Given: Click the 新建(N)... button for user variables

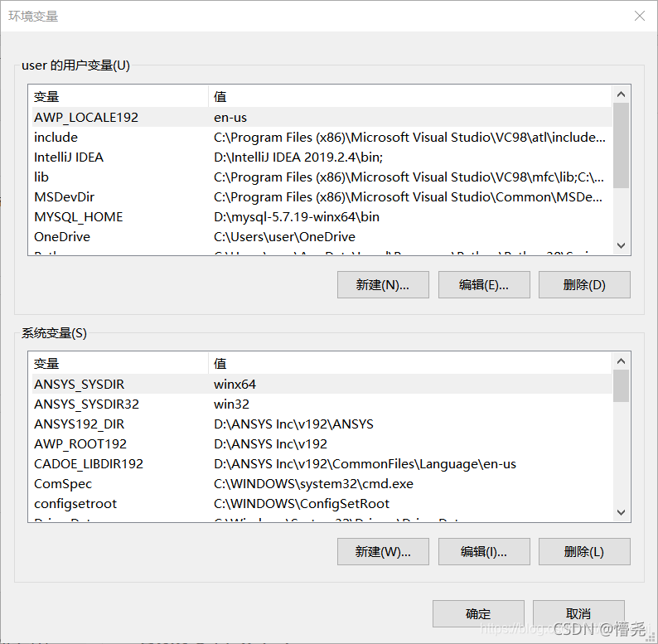Looking at the screenshot, I should 383,284.
